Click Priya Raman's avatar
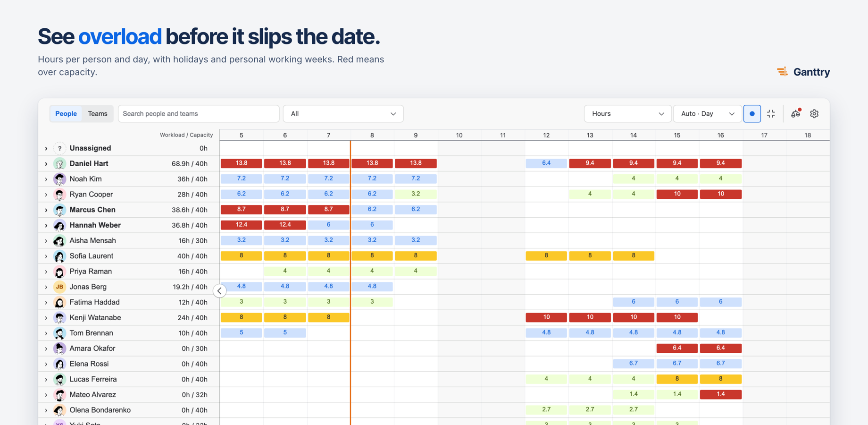The image size is (868, 425). (x=59, y=272)
